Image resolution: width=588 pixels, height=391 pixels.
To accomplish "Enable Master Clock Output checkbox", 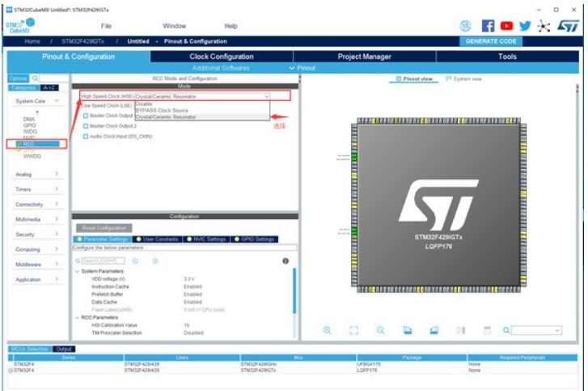I will (x=86, y=116).
